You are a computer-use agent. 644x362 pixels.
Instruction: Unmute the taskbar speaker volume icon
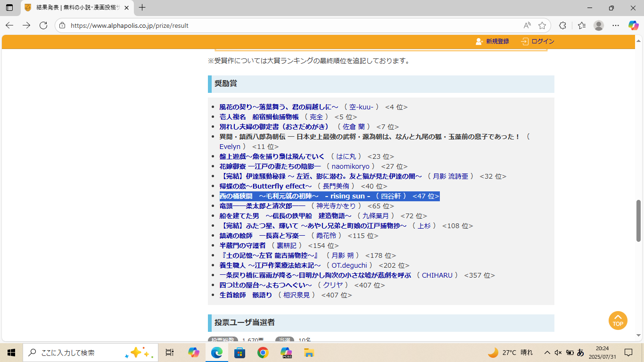(x=558, y=353)
